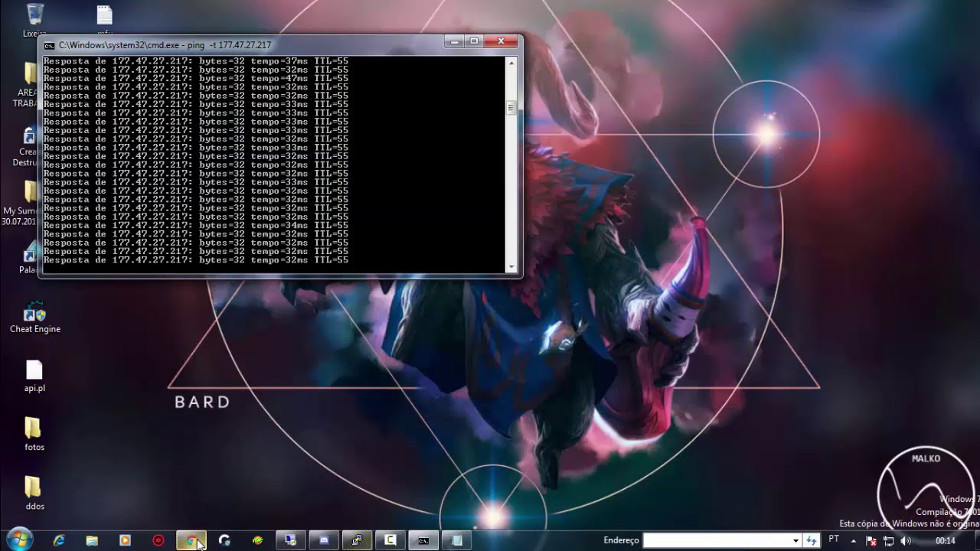Switch to the Notepad taskbar window
This screenshot has height=551, width=980.
tap(456, 540)
